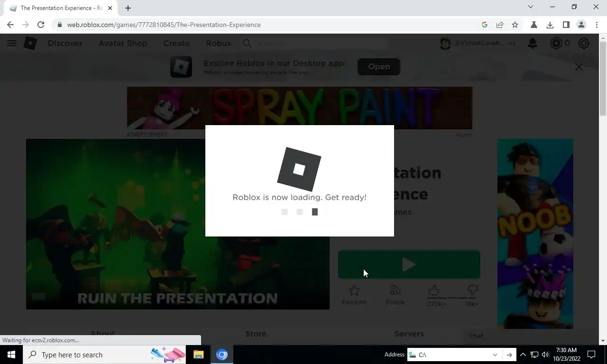
Task: Open Chrome profile avatar
Action: point(581,25)
